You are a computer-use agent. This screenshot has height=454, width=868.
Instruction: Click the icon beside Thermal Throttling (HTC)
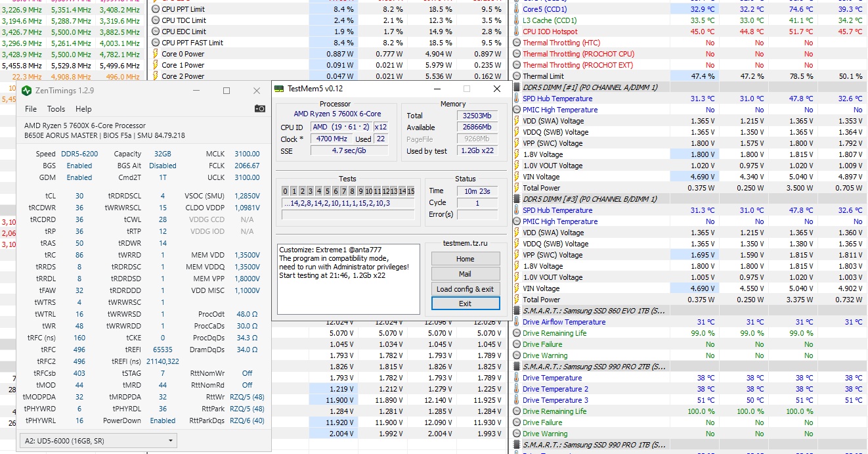click(517, 43)
